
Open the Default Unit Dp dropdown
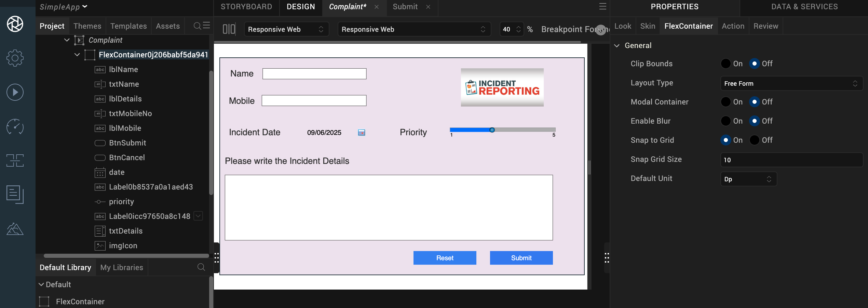point(748,179)
